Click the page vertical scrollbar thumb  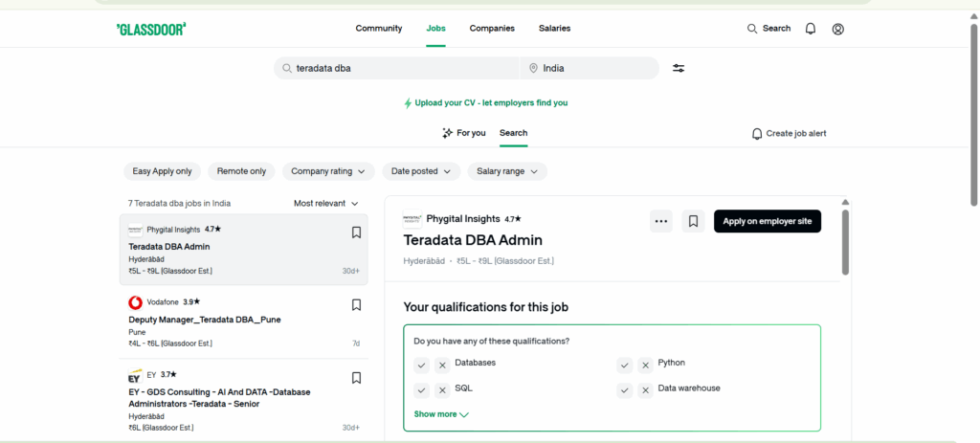click(973, 114)
